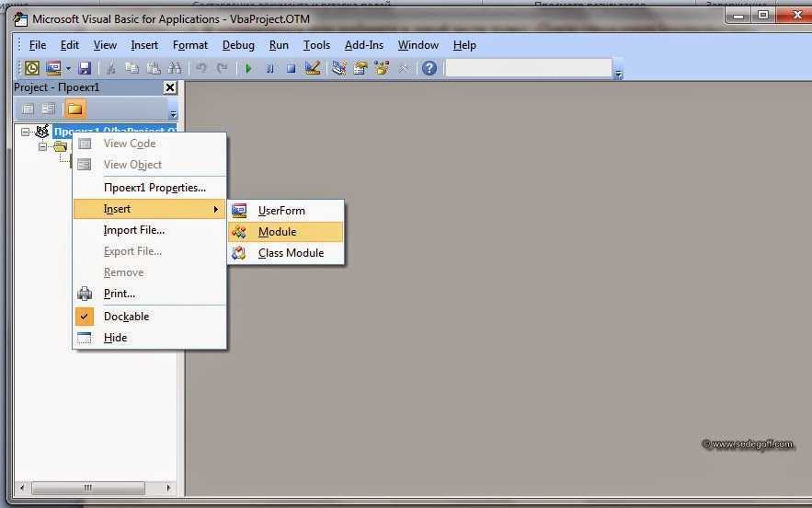
Task: Click the Module icon in submenu
Action: pyautogui.click(x=239, y=232)
